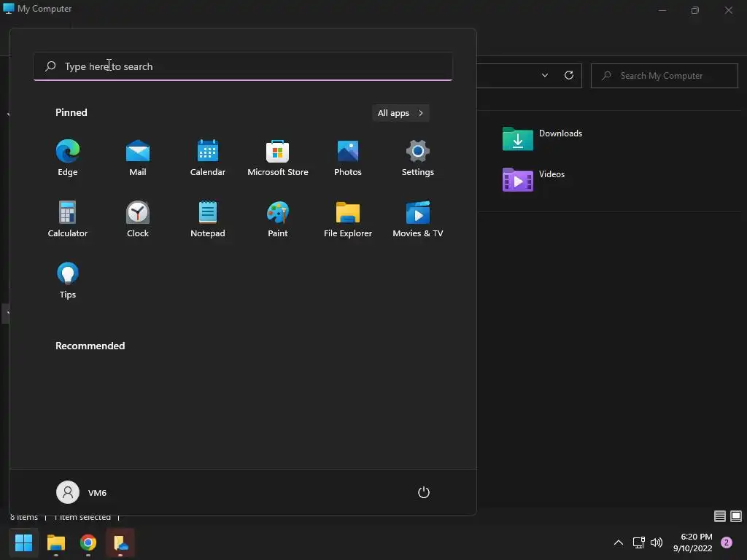This screenshot has width=747, height=560.
Task: Open the Downloads folder in My Computer
Action: (543, 139)
